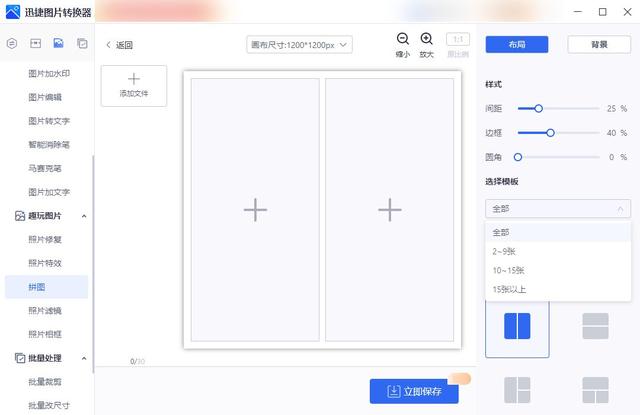Viewport: 640px width, 415px height.
Task: Open 照片特效 in sidebar
Action: [x=45, y=263]
